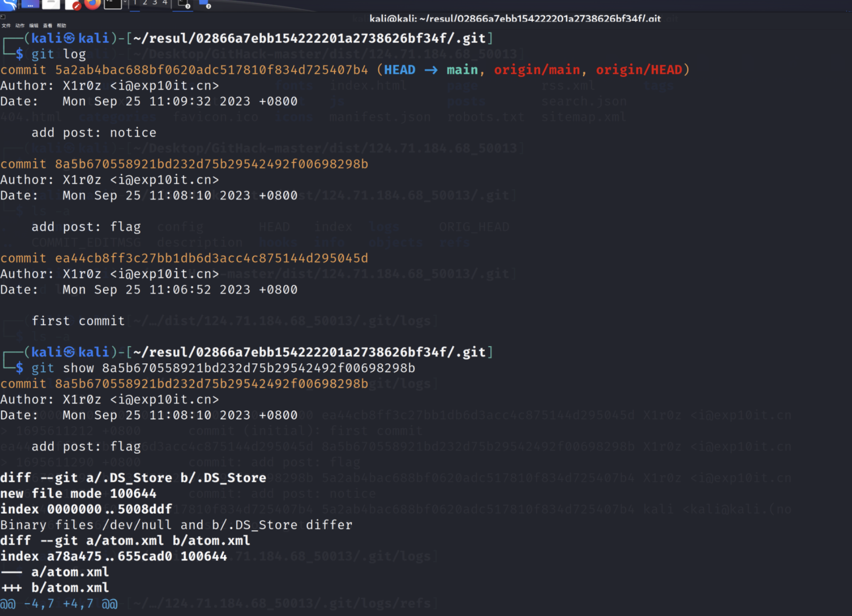Launch the text editor with red pencil
This screenshot has width=852, height=616.
coord(73,4)
